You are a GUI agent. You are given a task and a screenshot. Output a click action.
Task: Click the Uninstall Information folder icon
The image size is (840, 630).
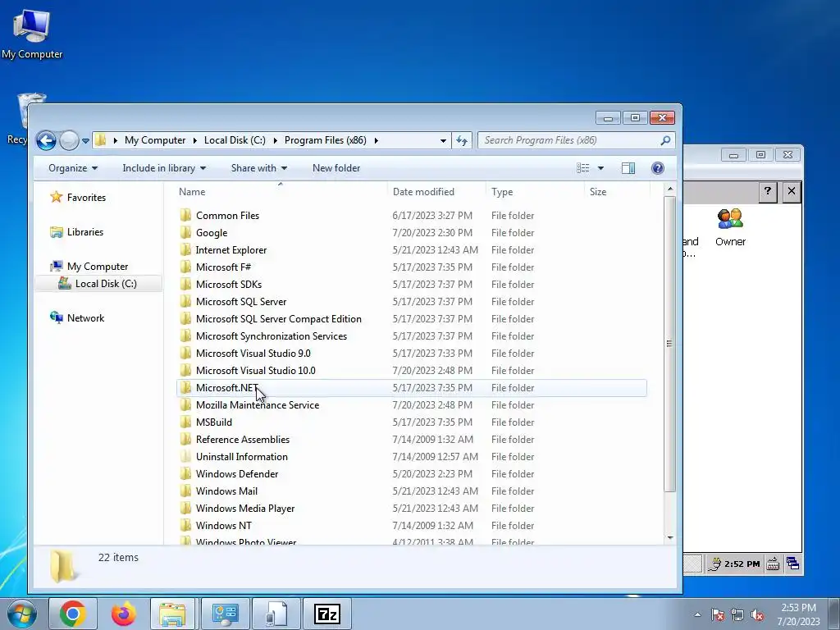[x=185, y=456]
